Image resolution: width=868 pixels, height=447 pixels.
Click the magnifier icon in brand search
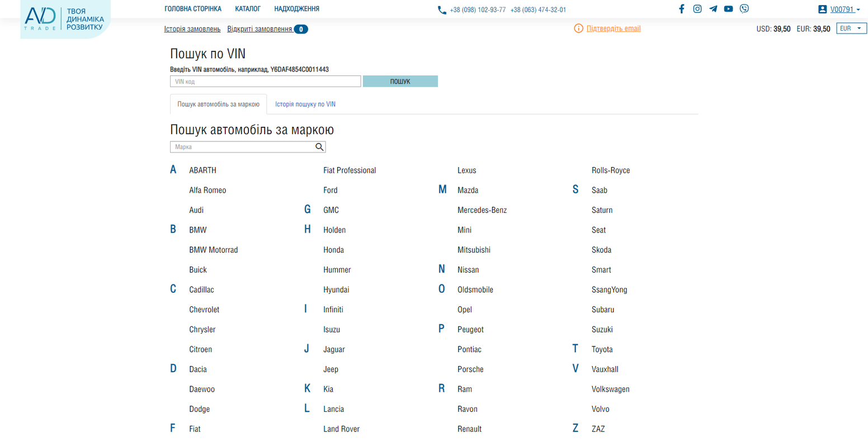pyautogui.click(x=319, y=147)
